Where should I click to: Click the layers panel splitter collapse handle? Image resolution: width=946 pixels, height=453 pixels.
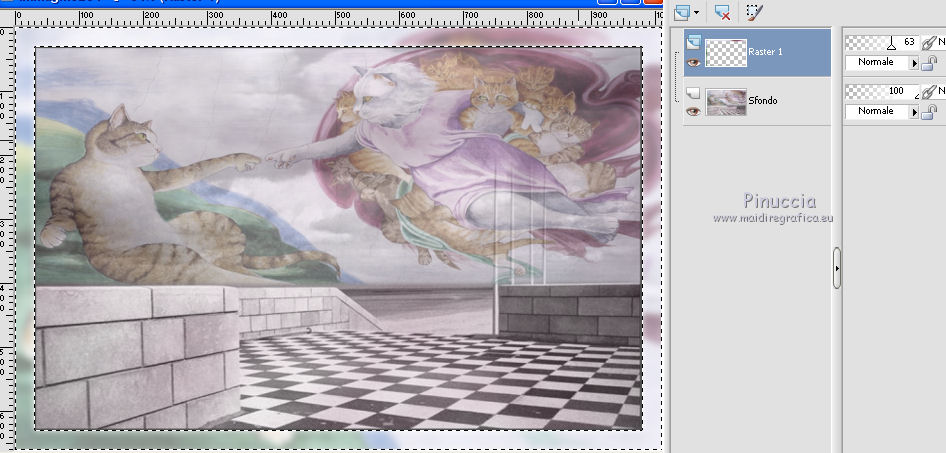tap(837, 267)
